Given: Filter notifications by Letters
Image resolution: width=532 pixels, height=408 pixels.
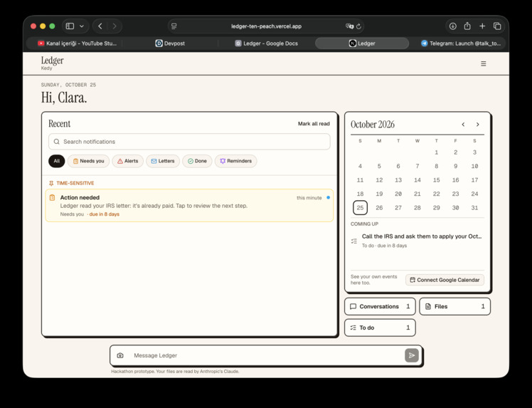Looking at the screenshot, I should 163,161.
